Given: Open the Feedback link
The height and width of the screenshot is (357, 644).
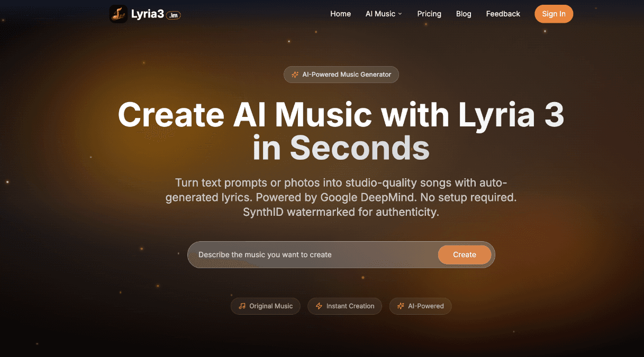Looking at the screenshot, I should [503, 14].
